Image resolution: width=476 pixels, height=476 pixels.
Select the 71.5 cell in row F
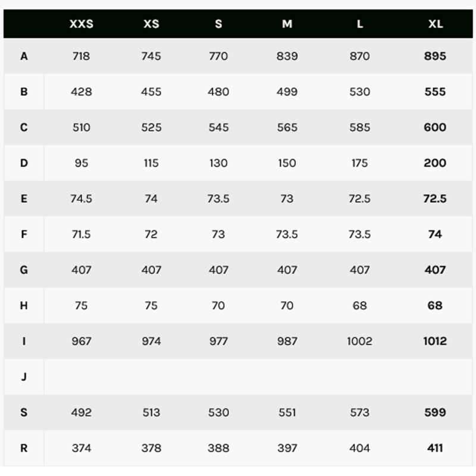click(x=82, y=234)
